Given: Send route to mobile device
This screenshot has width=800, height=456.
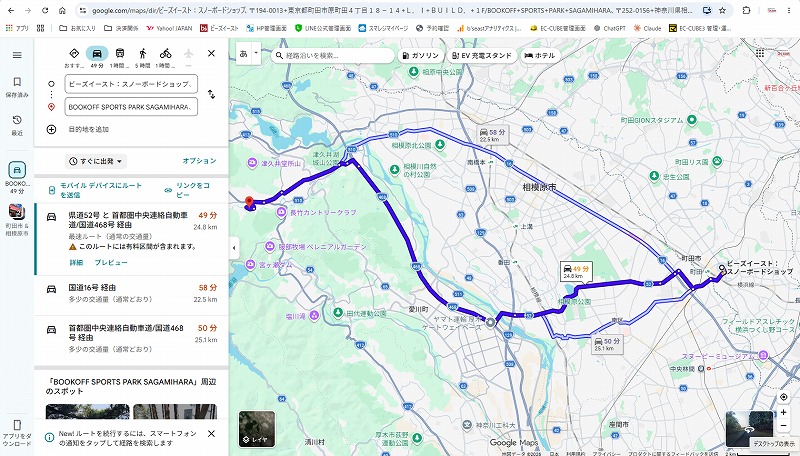Looking at the screenshot, I should tap(95, 190).
